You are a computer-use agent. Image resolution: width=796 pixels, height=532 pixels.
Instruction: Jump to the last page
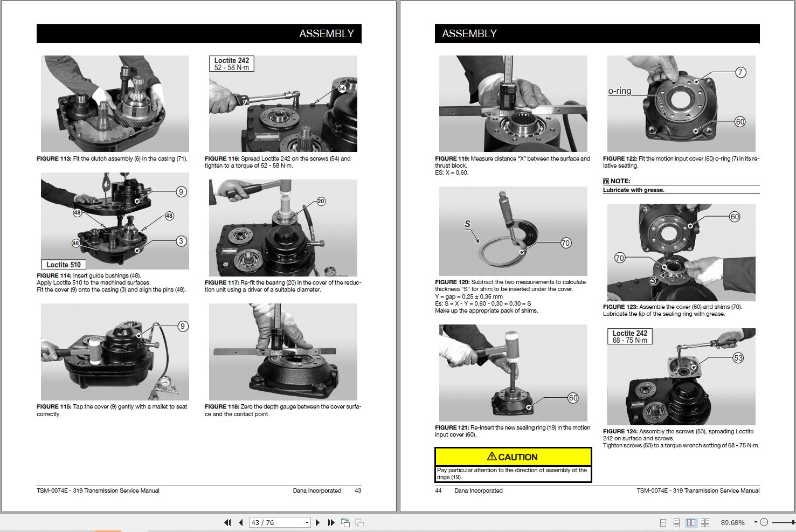pos(330,522)
